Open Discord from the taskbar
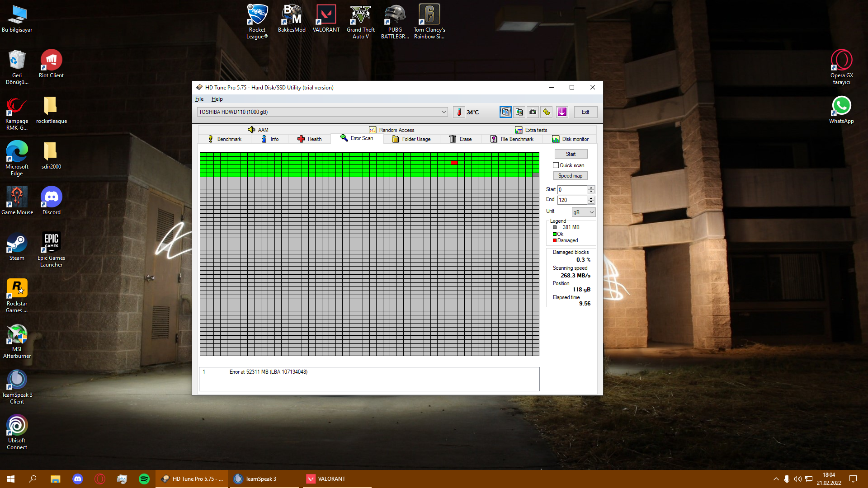Viewport: 868px width, 488px height. point(78,479)
